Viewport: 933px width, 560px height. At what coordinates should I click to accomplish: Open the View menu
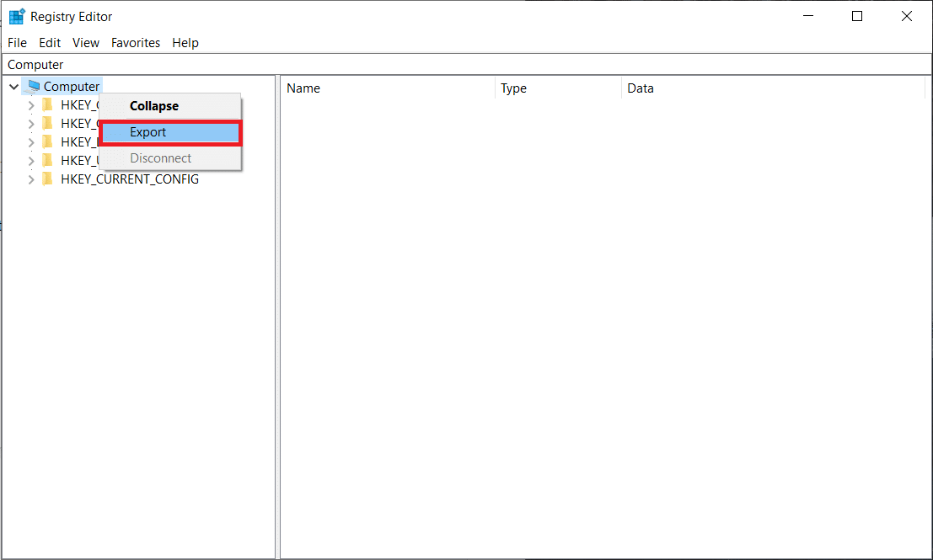(x=86, y=43)
